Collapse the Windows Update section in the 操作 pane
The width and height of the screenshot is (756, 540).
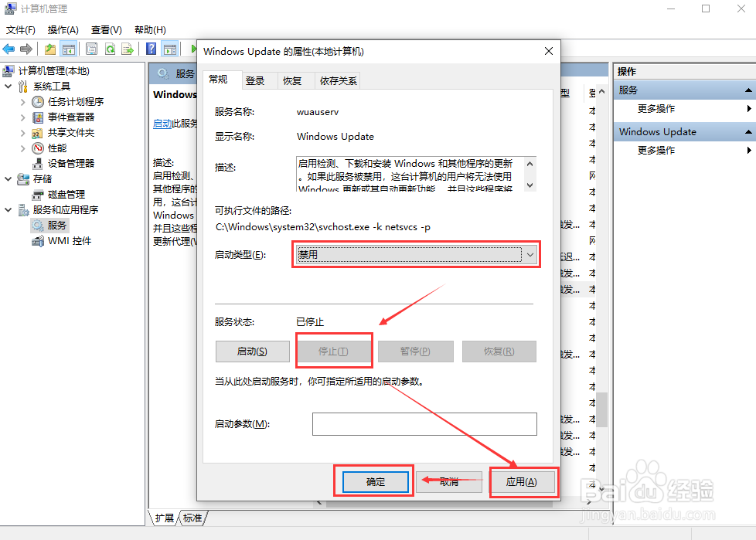pos(747,132)
